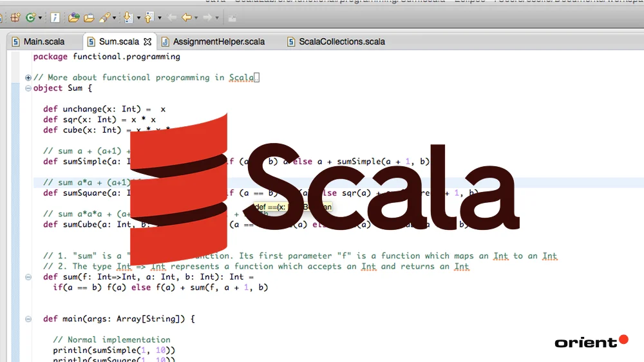
Task: Open the AssignmentHelper.scala tab
Action: coord(218,42)
